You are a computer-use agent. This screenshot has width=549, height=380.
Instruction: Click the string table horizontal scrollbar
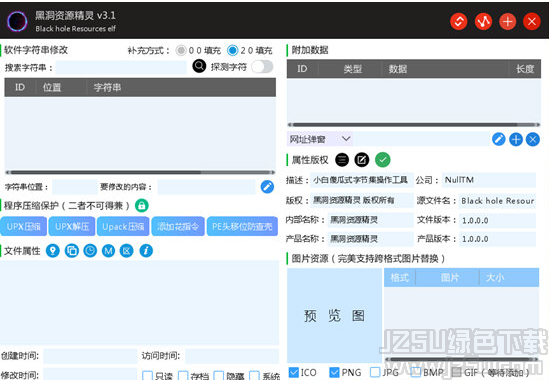point(140,172)
